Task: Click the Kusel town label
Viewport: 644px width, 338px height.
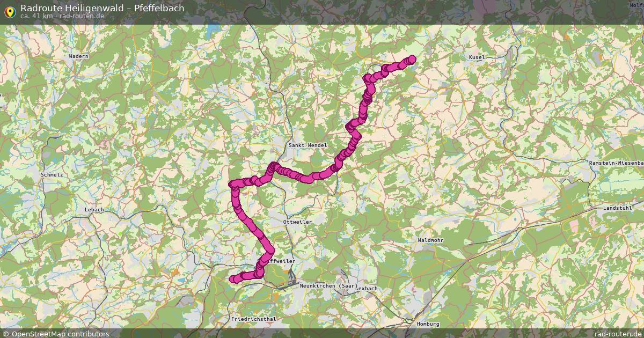Action: [x=477, y=57]
